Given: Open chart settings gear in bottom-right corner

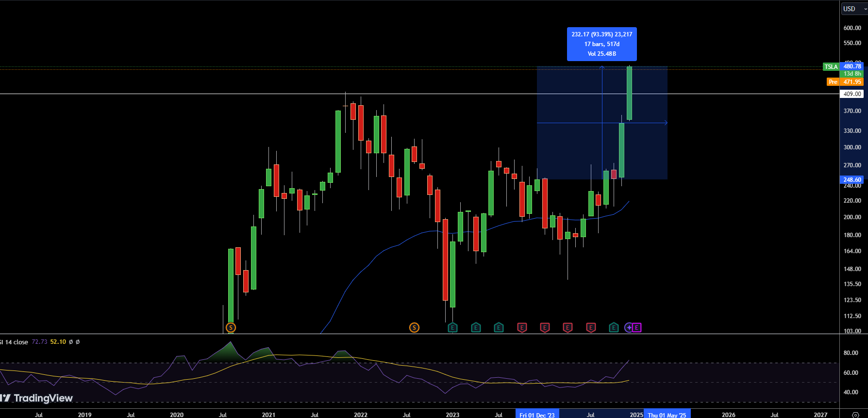Looking at the screenshot, I should pos(855,415).
